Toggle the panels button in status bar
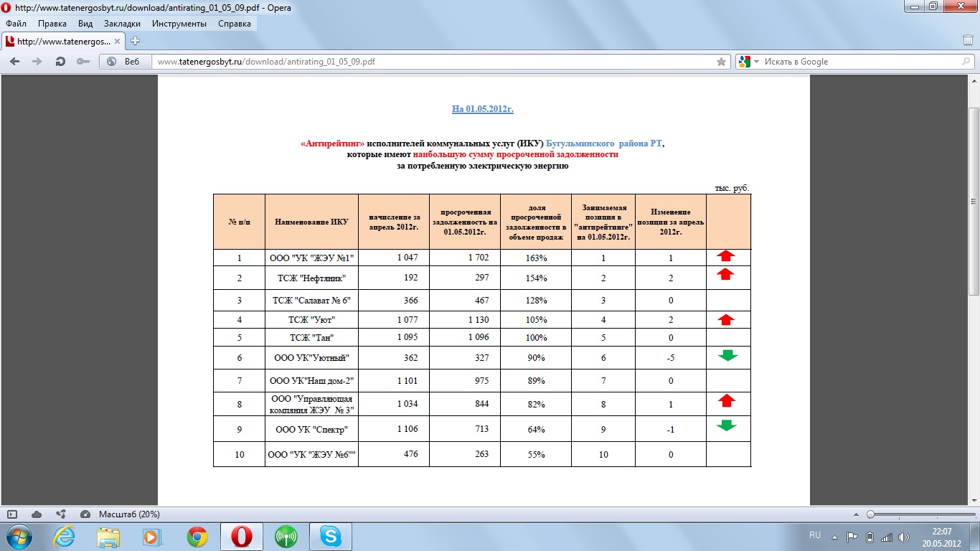 point(12,514)
